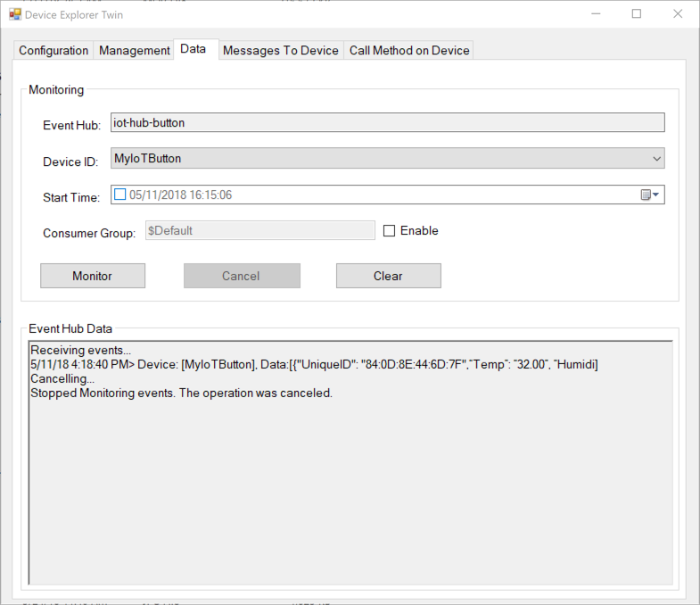Click the 'Receiving events...' line

[80, 350]
